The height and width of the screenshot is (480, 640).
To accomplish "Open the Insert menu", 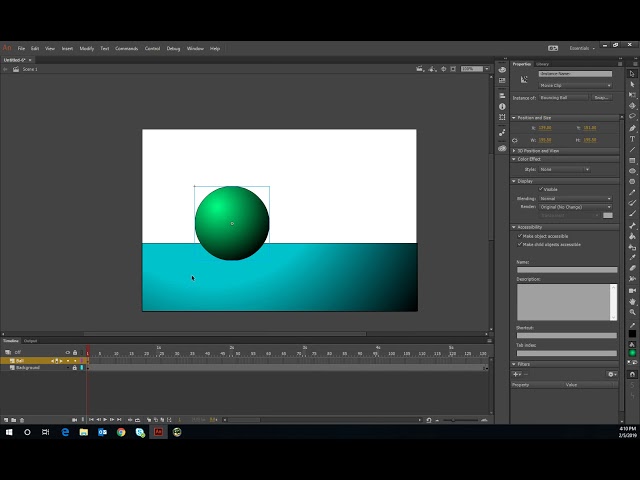I will 67,49.
